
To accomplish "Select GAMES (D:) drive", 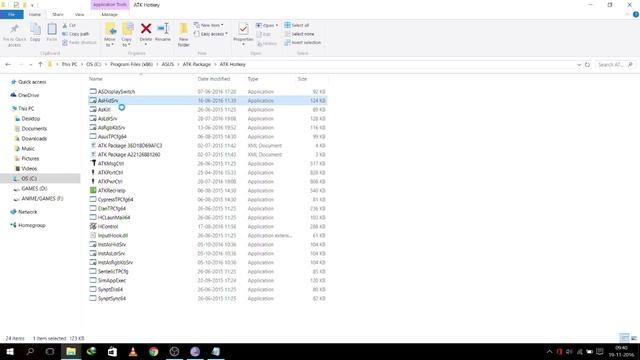I will (x=34, y=189).
